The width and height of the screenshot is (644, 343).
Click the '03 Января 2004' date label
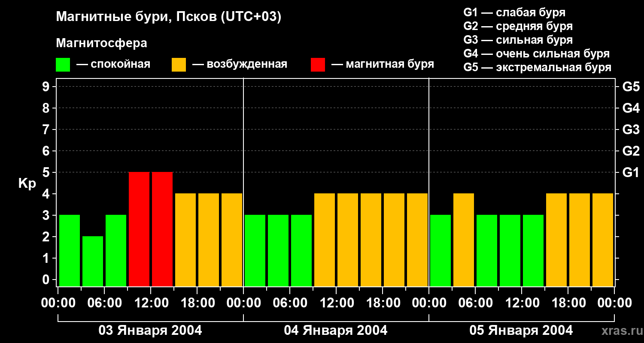point(150,331)
